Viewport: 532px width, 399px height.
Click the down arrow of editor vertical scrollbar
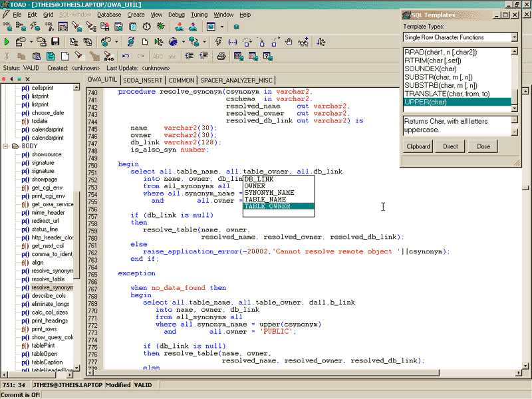525,366
